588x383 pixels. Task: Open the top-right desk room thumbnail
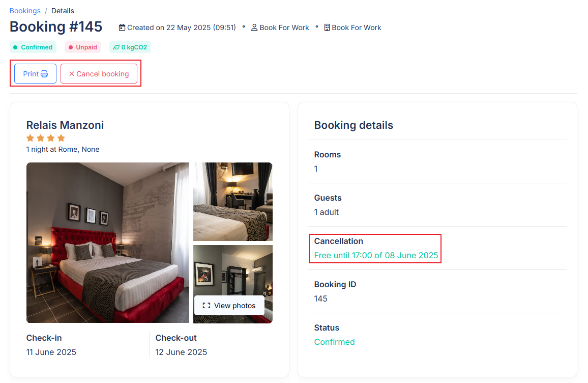pyautogui.click(x=233, y=202)
